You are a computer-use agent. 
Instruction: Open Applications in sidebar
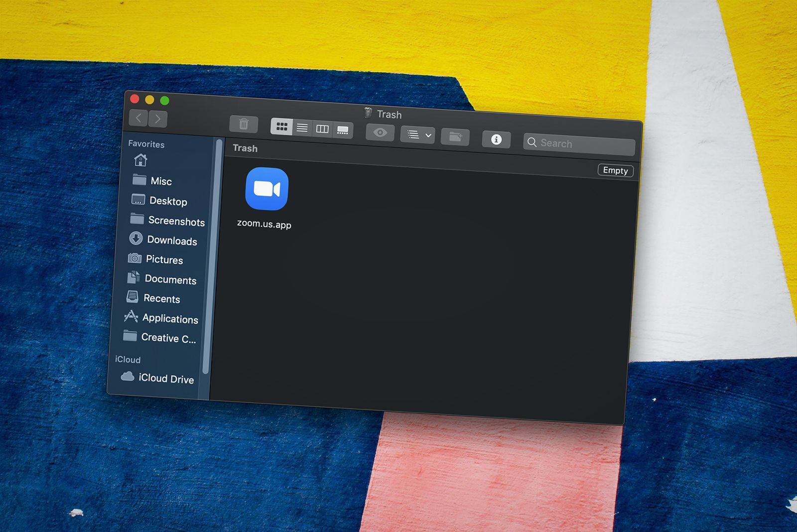tap(160, 318)
